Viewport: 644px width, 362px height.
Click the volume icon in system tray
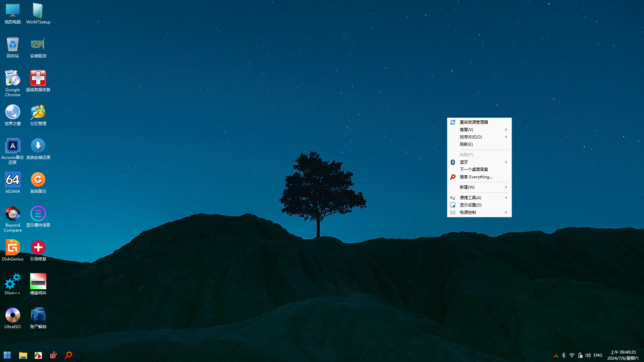588,355
